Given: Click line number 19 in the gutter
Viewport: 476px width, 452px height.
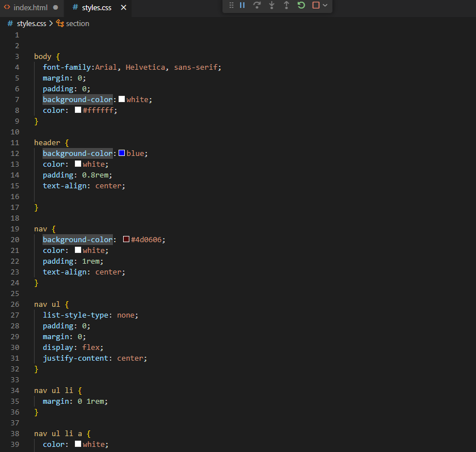Looking at the screenshot, I should [15, 229].
